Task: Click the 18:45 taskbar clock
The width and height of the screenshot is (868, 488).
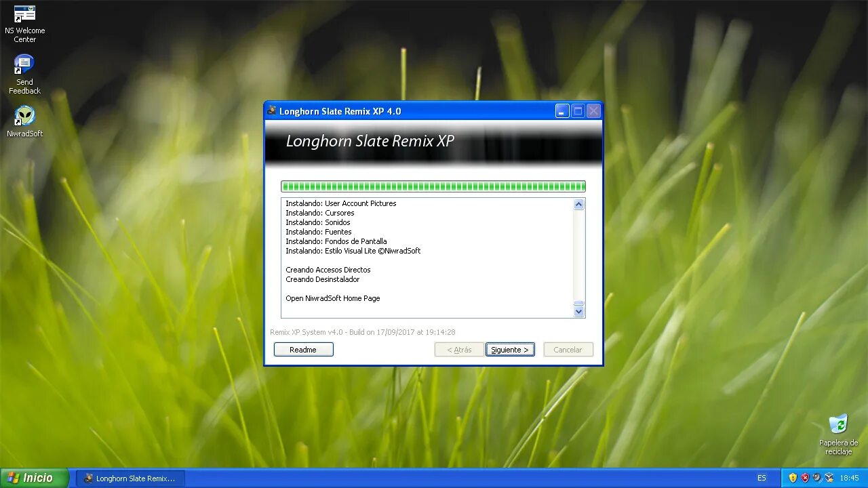Action: 849,478
